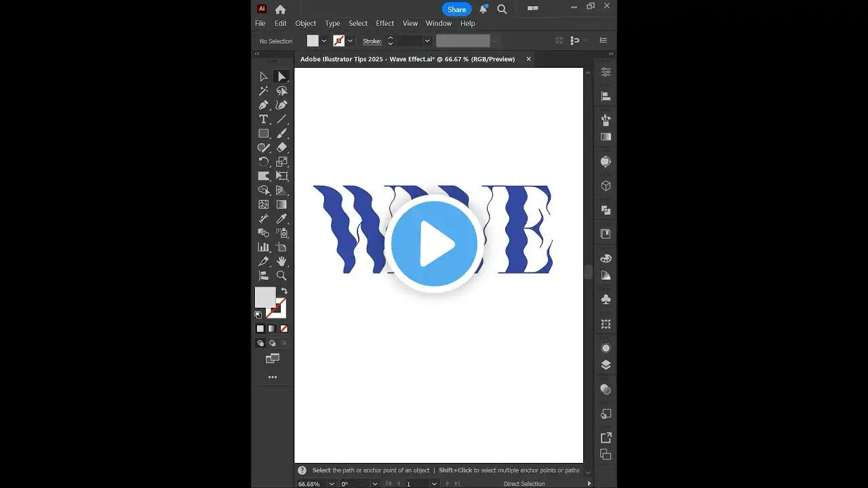Switch to Wave Effect.ai document tab

(408, 59)
